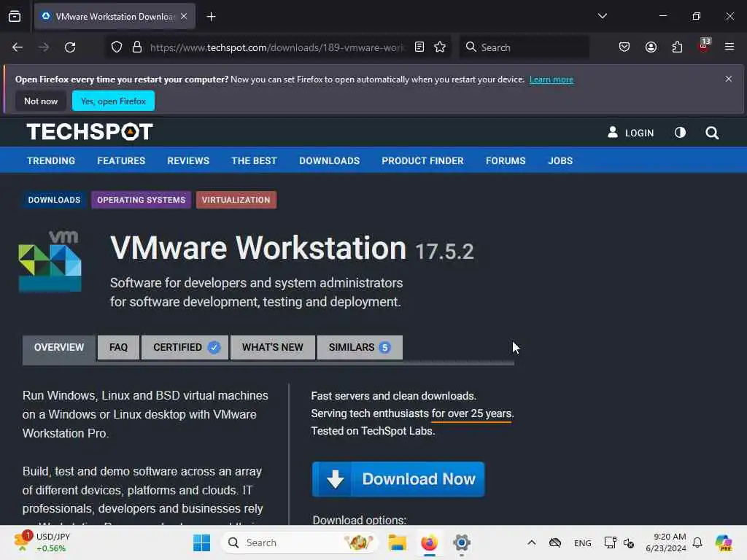Open the Firefox account icon
The width and height of the screenshot is (747, 560).
[x=651, y=47]
